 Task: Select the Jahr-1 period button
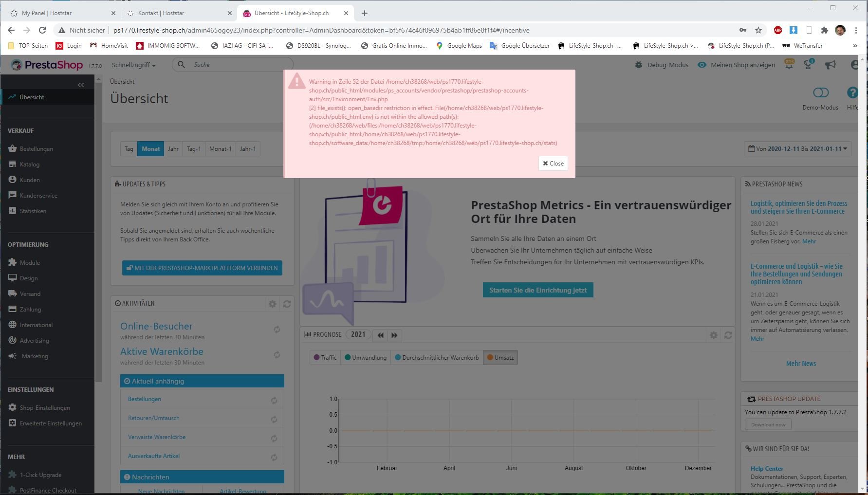coord(248,149)
